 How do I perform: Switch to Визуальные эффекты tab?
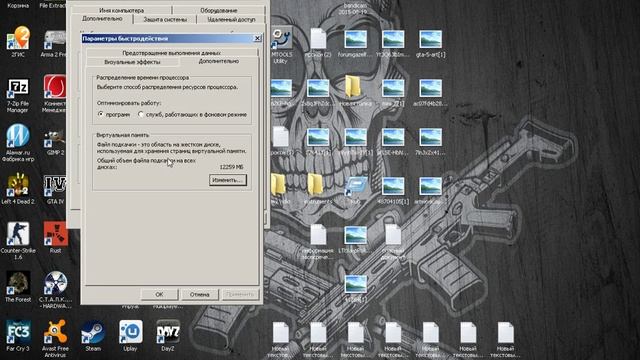(132, 62)
